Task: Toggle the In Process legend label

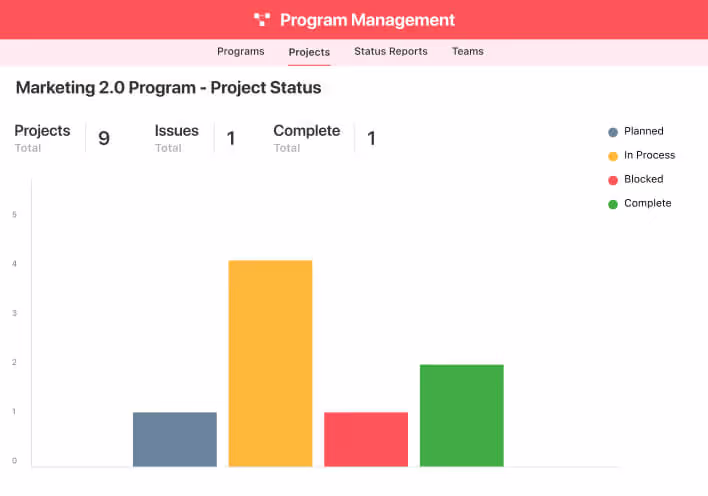Action: coord(649,155)
